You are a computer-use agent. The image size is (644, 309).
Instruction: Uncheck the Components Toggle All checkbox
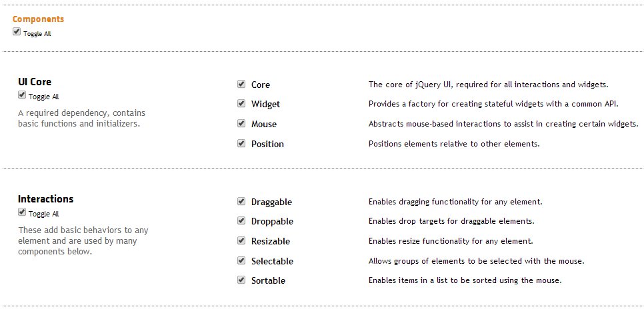(x=17, y=31)
